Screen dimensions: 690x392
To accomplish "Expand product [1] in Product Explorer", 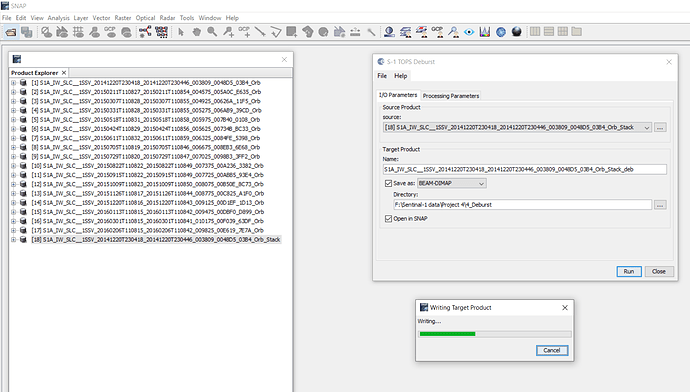I will coord(13,83).
